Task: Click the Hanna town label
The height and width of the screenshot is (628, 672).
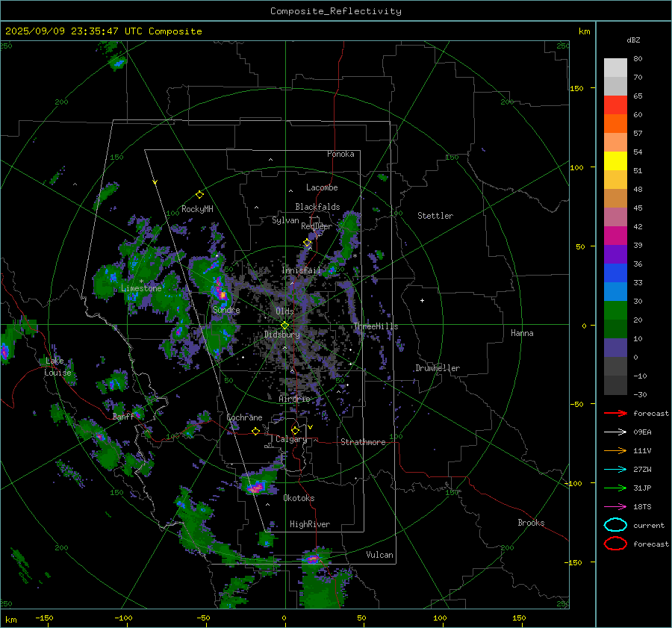Action: [522, 333]
